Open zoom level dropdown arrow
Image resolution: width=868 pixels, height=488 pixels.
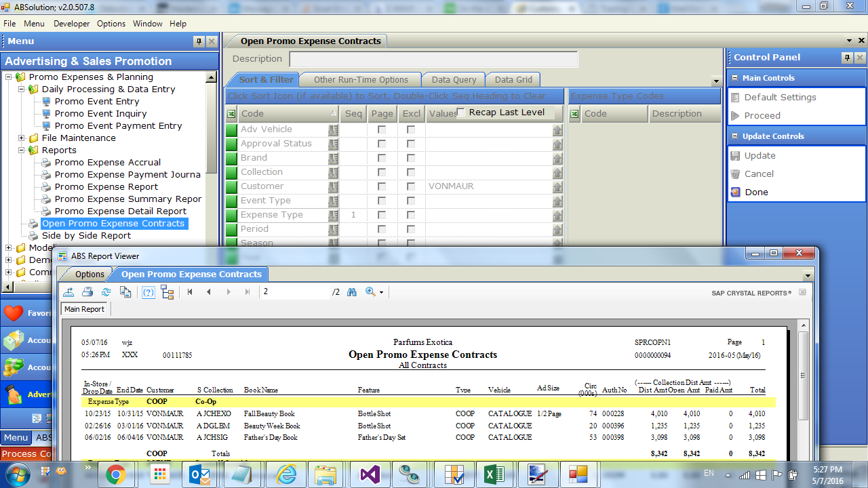[x=382, y=293]
